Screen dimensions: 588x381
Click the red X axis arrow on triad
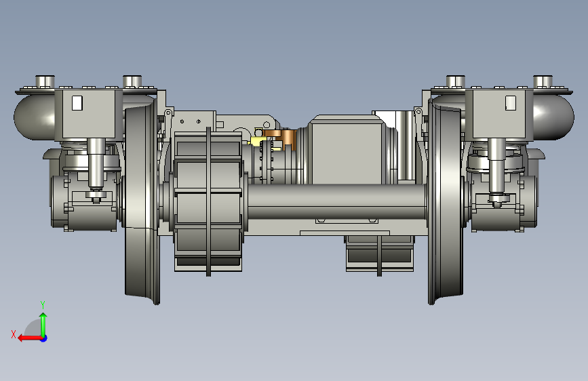tap(30, 338)
